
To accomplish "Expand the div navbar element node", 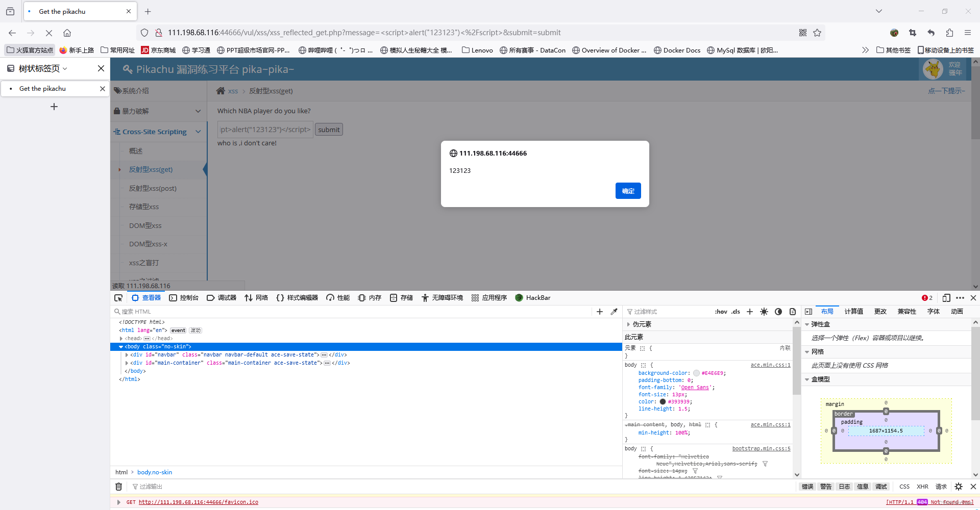I will click(x=127, y=355).
